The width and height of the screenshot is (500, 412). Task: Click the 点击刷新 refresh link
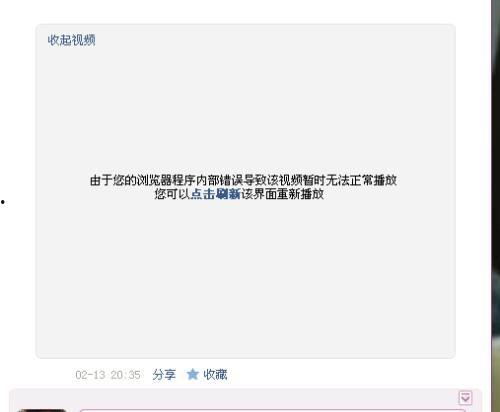(x=215, y=194)
